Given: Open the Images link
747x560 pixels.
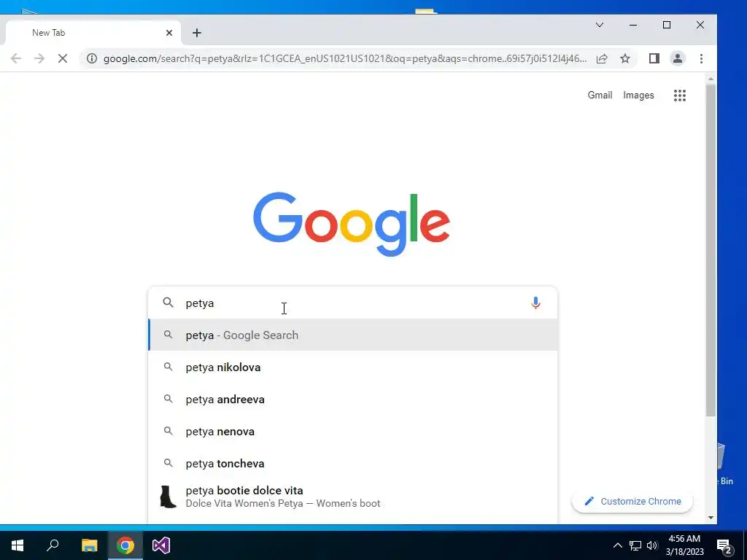Looking at the screenshot, I should click(638, 96).
